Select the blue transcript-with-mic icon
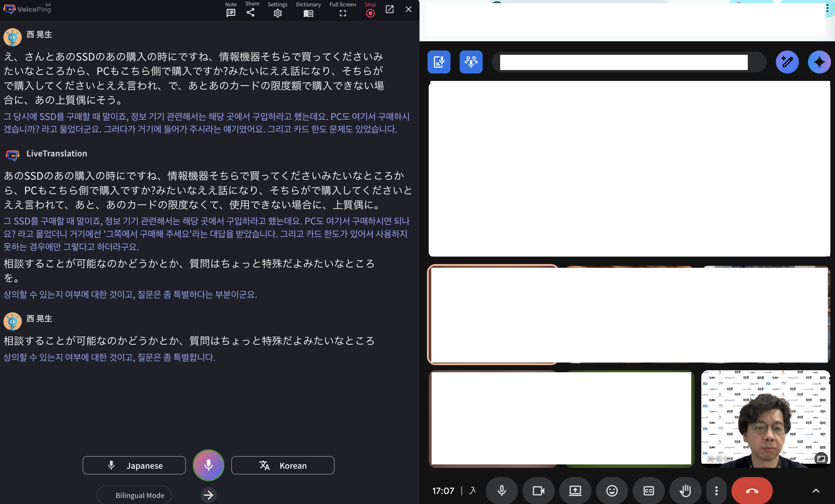835x504 pixels. tap(438, 62)
